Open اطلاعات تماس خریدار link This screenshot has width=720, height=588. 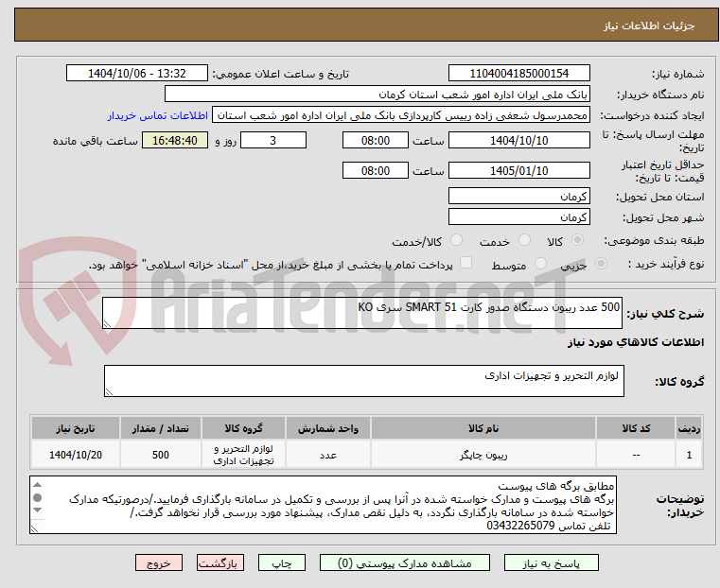[158, 115]
